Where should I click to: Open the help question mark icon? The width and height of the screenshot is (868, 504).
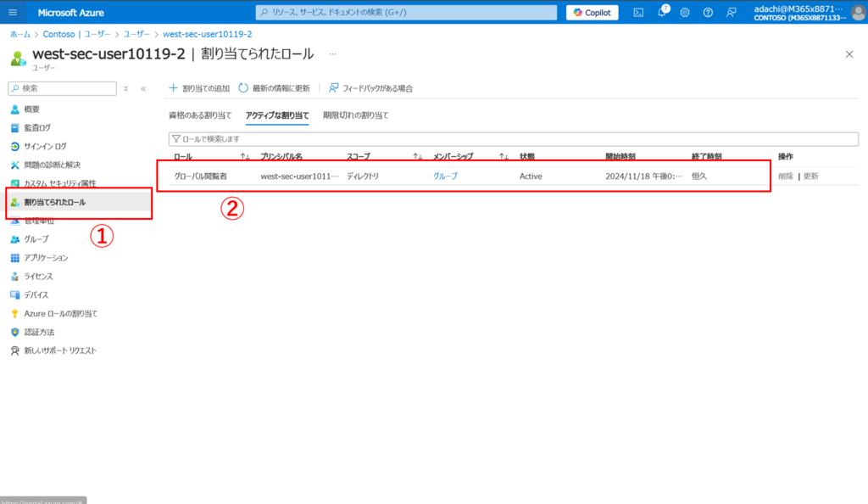pos(708,12)
